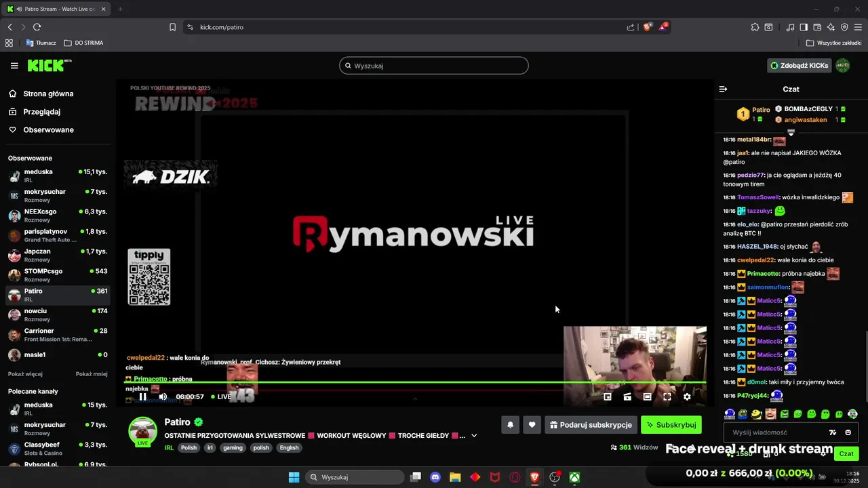868x488 pixels.
Task: Focus the Wyszukaj search field on Kick
Action: pyautogui.click(x=434, y=66)
